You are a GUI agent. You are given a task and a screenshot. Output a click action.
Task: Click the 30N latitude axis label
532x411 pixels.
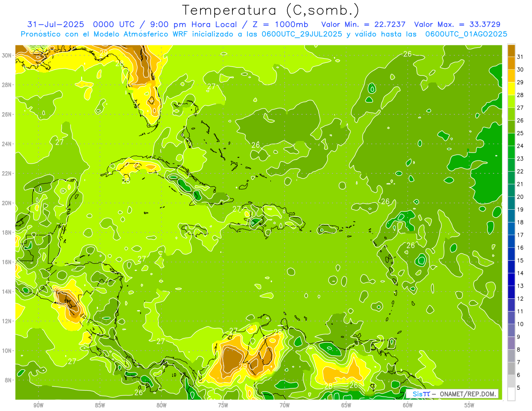click(x=8, y=55)
